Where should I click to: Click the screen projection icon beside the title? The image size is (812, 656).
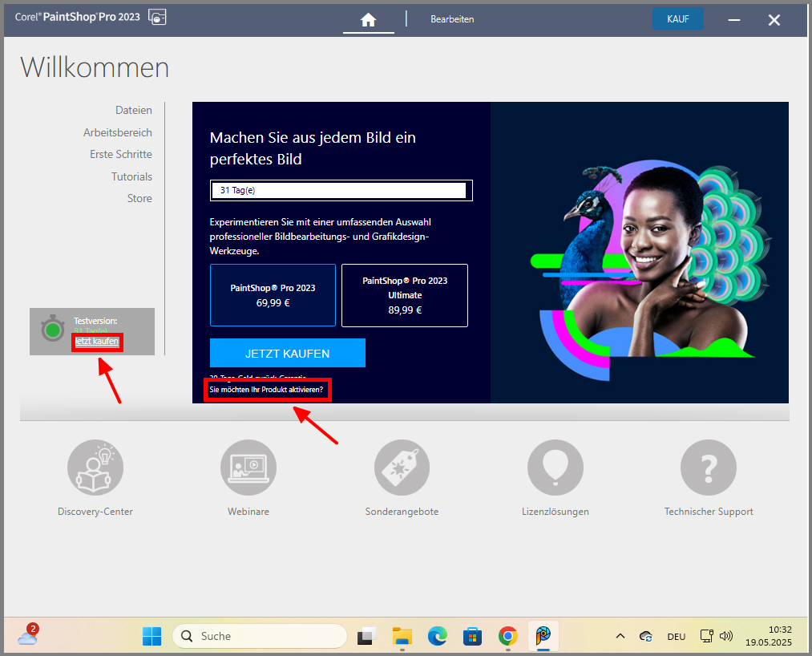point(158,16)
